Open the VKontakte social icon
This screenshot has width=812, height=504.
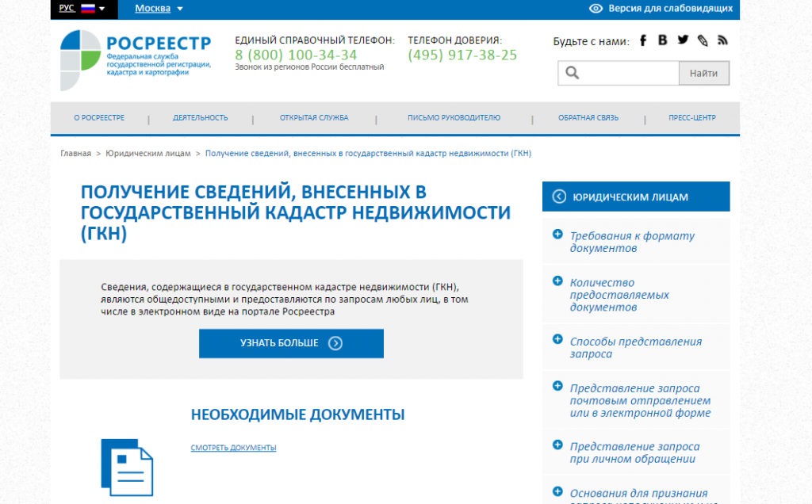(663, 41)
